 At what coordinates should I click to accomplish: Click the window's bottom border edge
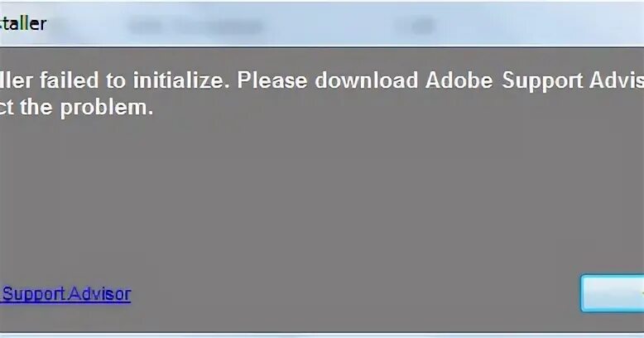pyautogui.click(x=322, y=334)
